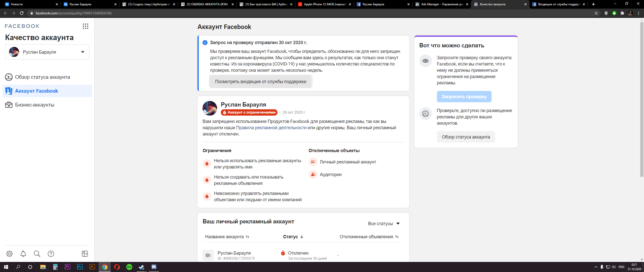Select Аккаунт Facebook in the sidebar
The height and width of the screenshot is (272, 644).
[47, 91]
